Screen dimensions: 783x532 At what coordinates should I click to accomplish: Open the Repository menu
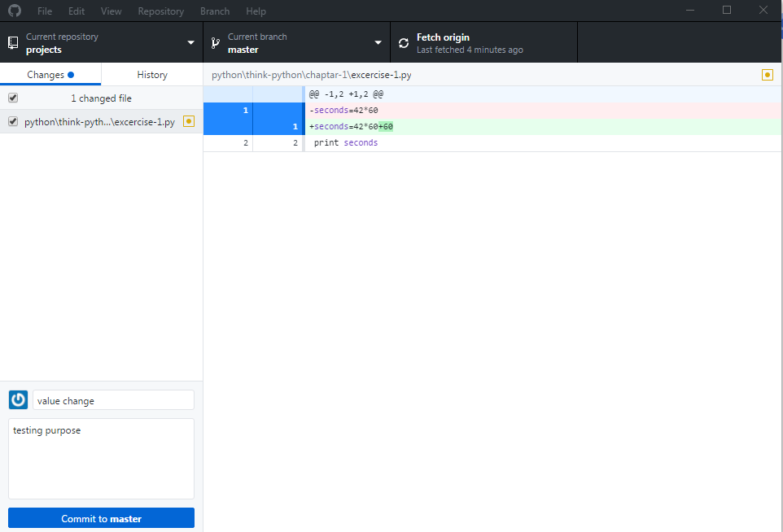[x=160, y=11]
